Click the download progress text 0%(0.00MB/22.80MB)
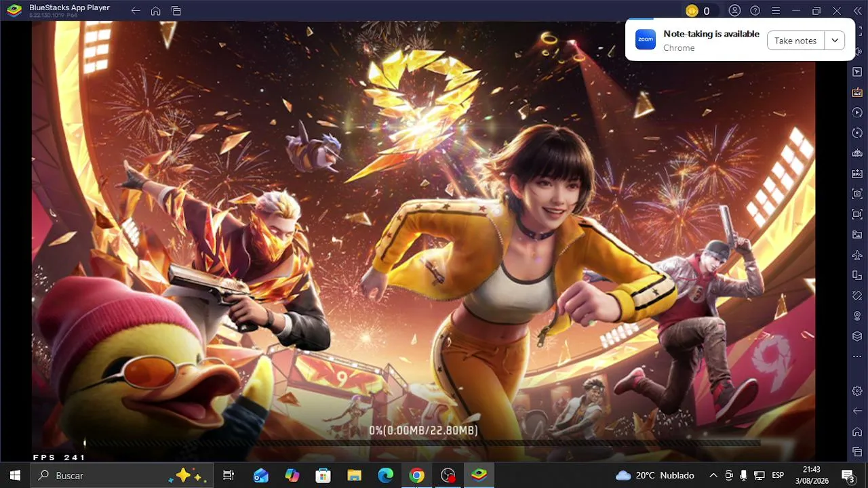Screen dimensions: 868x488 pos(423,430)
